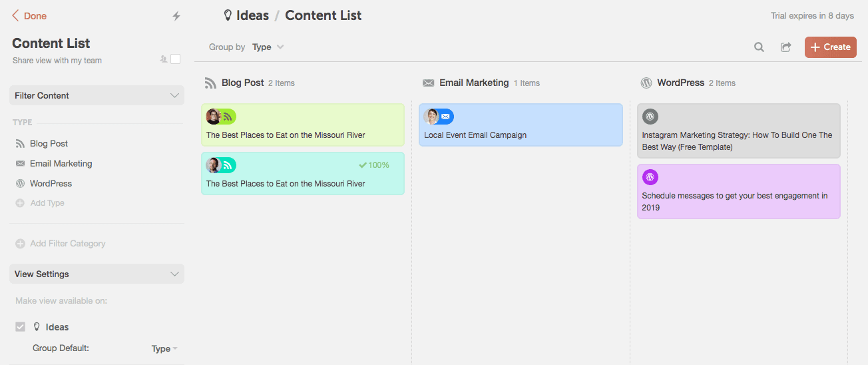
Task: Click the purple WordPress icon on Schedule messages card
Action: 650,177
